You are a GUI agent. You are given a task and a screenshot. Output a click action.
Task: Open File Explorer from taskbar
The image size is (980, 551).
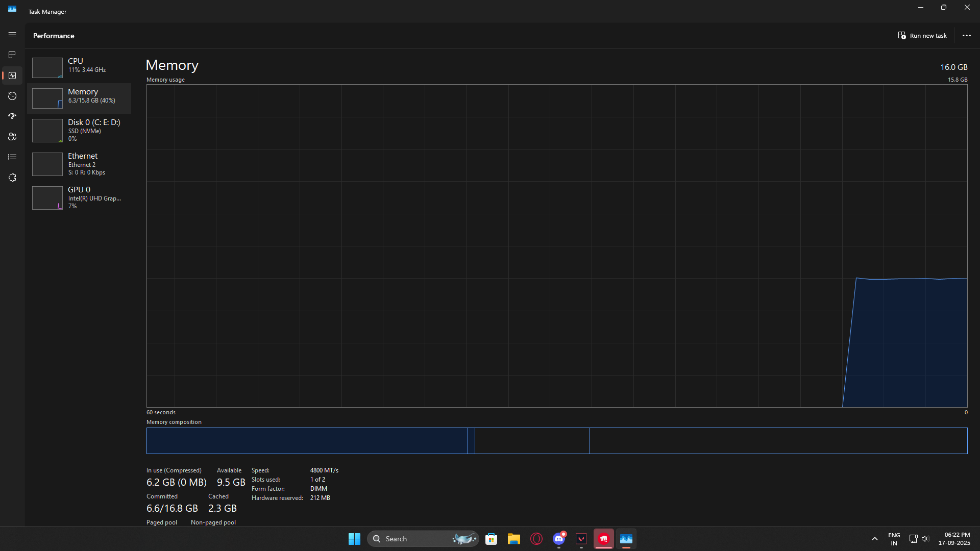(x=513, y=539)
